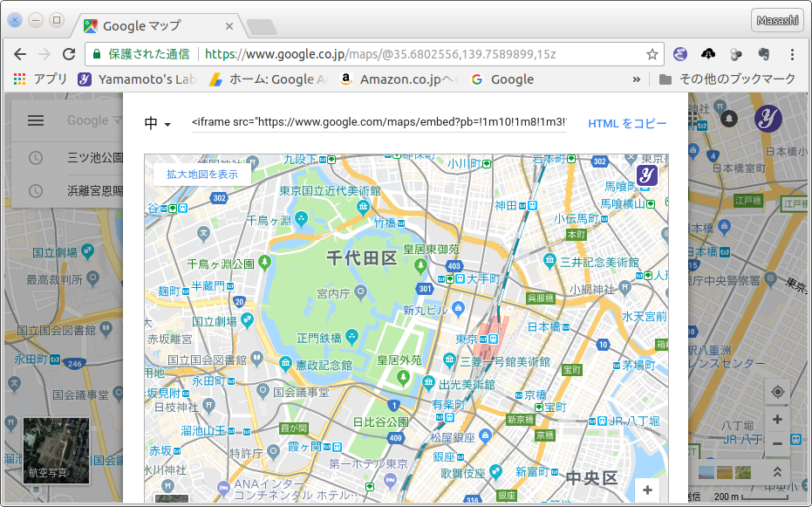The image size is (812, 507).
Task: Select the 三ツ池公園 recent search entry
Action: click(x=95, y=157)
